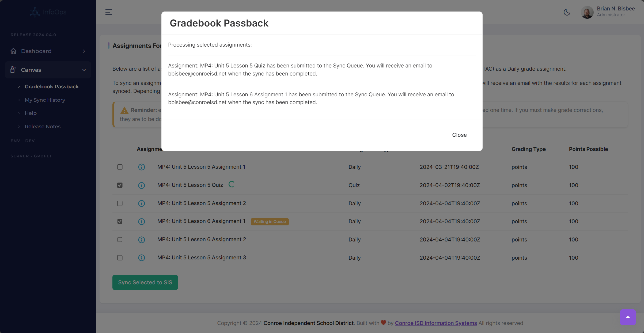Open info icon for Lesson 5 Quiz

[142, 185]
